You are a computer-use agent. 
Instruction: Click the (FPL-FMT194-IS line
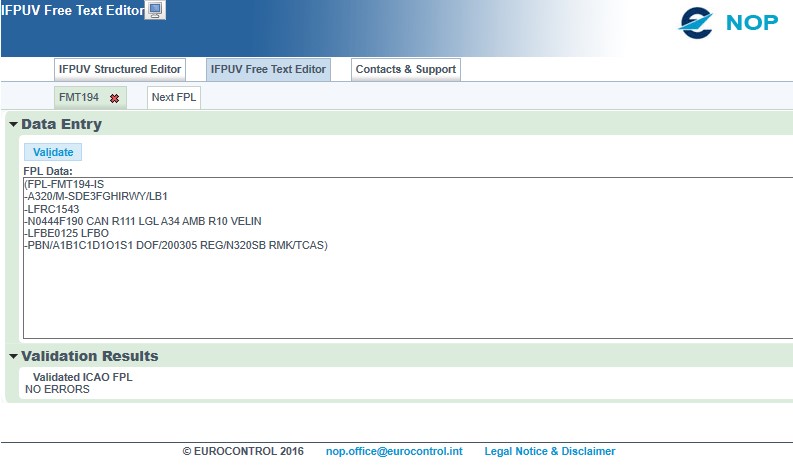pyautogui.click(x=64, y=184)
